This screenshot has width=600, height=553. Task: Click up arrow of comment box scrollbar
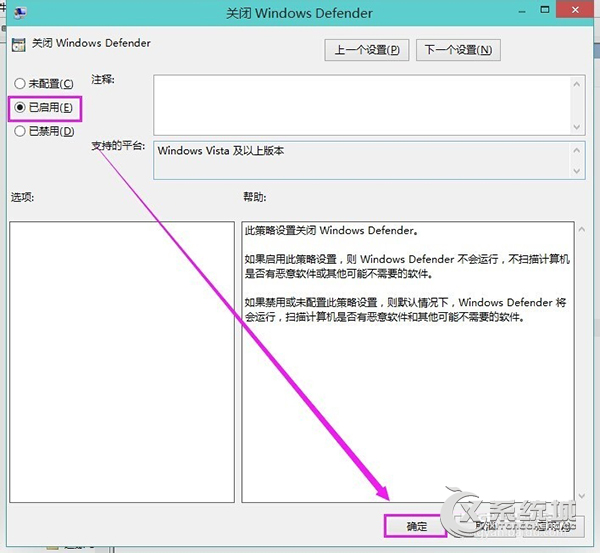point(577,83)
